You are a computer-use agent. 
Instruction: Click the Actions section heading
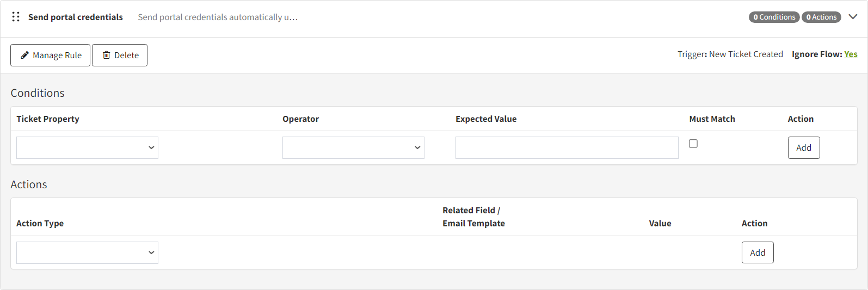click(x=29, y=184)
